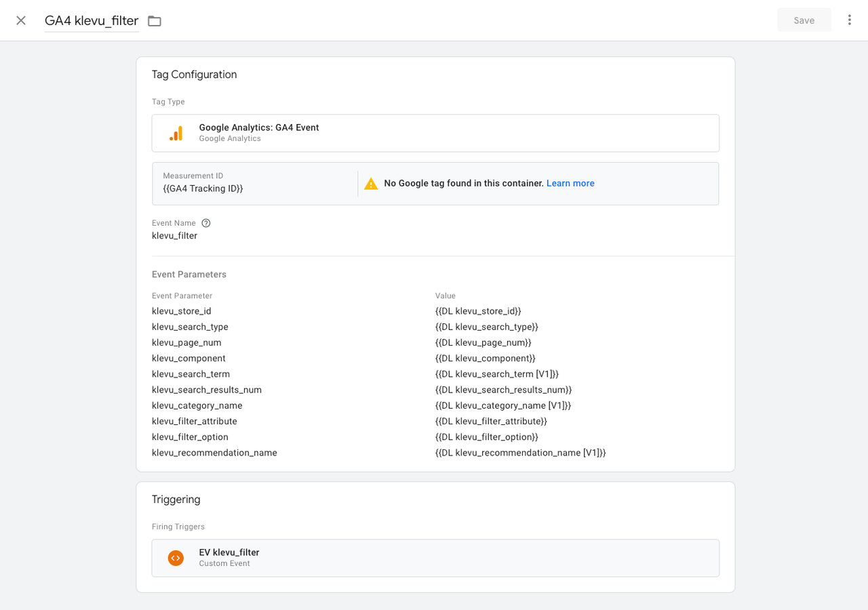Click the {{DL klevu_recommendation_name [V1]}} value
The height and width of the screenshot is (610, 868).
point(521,453)
